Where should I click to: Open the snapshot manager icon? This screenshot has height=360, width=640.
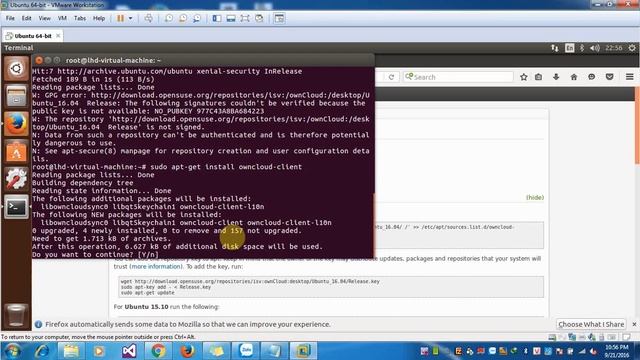click(x=197, y=18)
